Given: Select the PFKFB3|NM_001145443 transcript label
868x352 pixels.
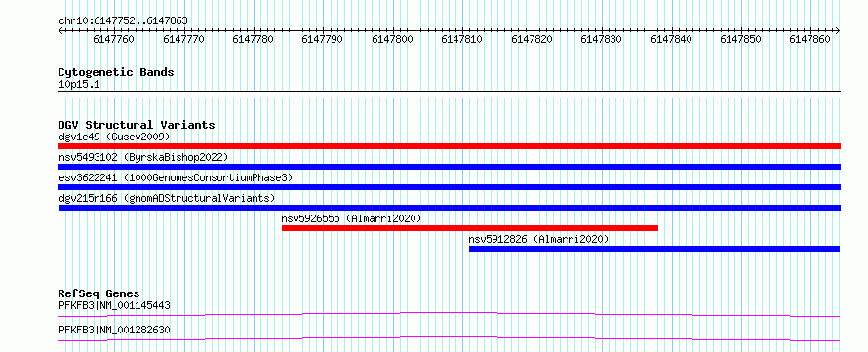Looking at the screenshot, I should (114, 305).
